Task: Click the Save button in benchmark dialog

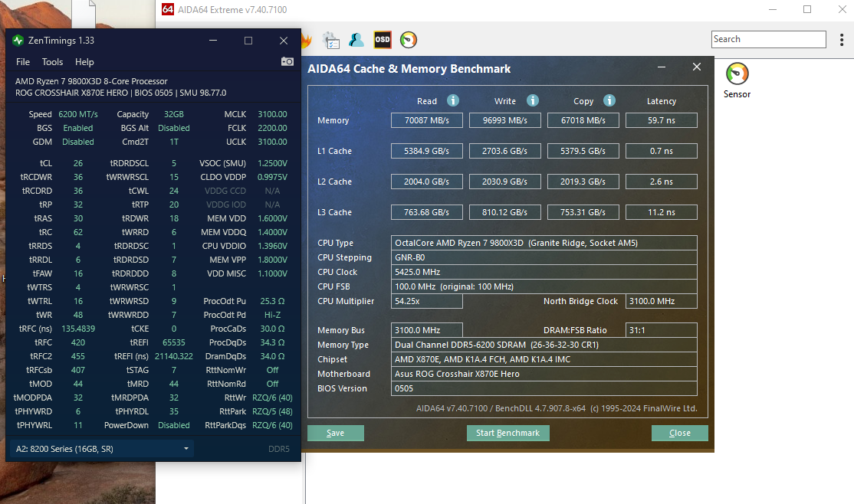Action: coord(336,433)
